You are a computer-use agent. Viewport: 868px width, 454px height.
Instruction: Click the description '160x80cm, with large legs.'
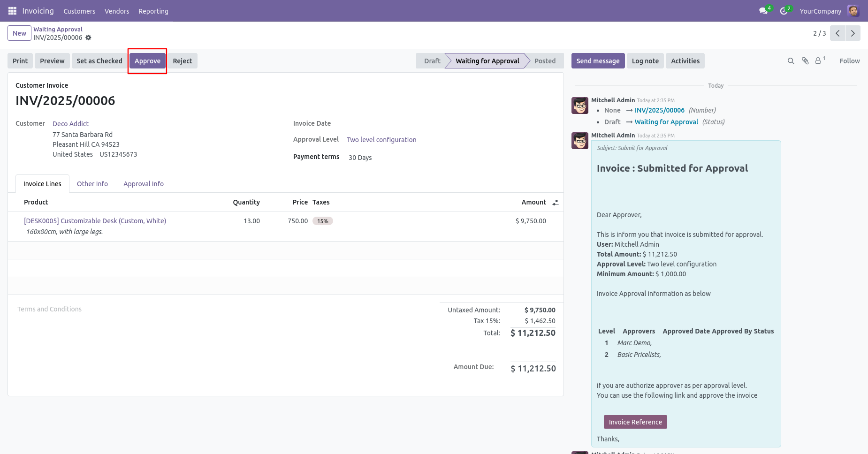click(65, 232)
